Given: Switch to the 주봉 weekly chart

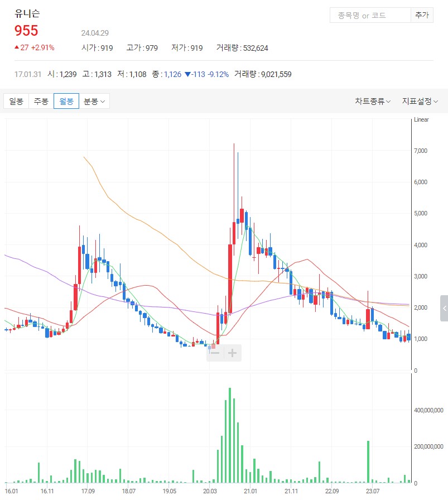Looking at the screenshot, I should (41, 101).
